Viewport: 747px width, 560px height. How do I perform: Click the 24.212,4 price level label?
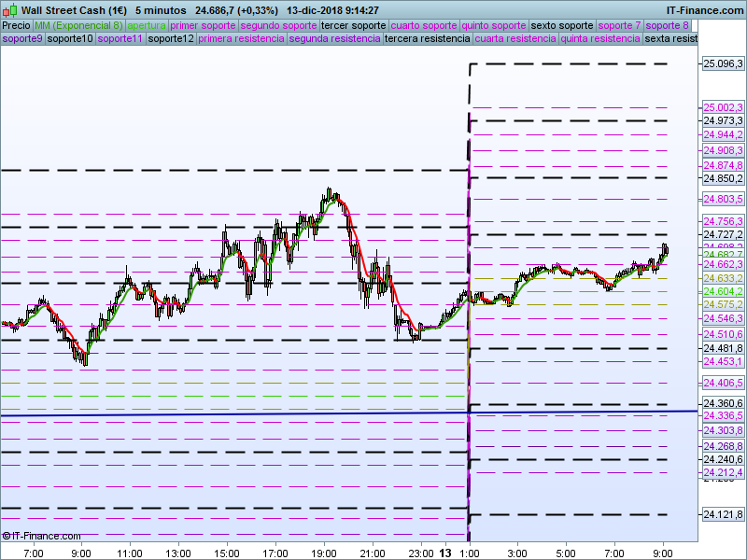[x=723, y=472]
